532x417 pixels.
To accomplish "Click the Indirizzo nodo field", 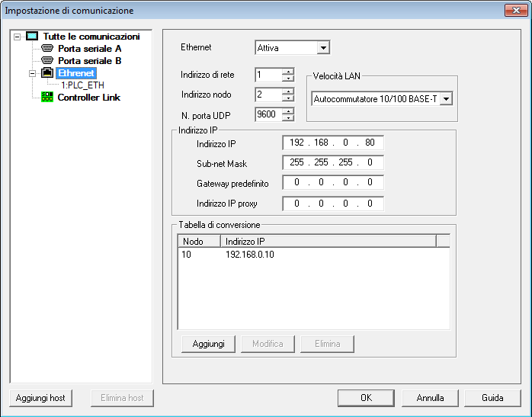I will (269, 95).
